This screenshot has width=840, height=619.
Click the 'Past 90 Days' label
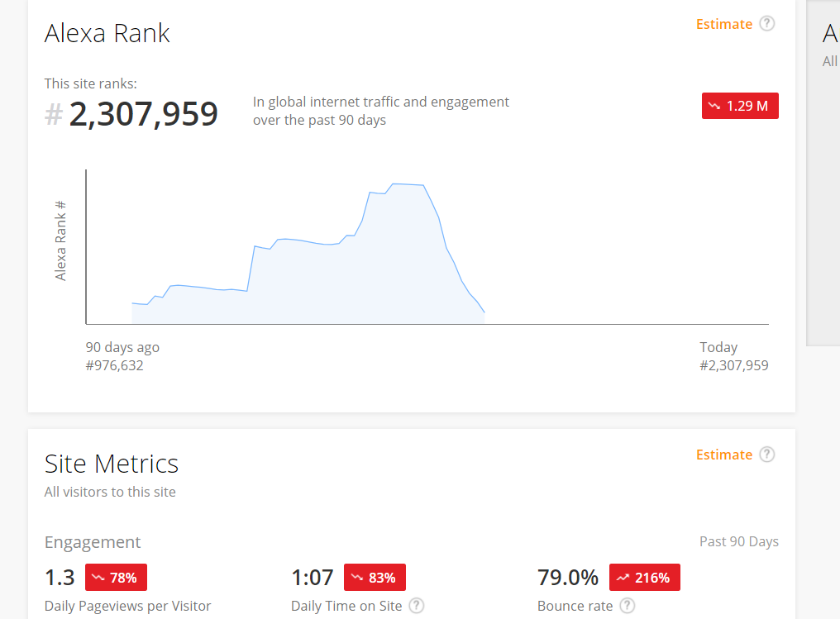739,541
